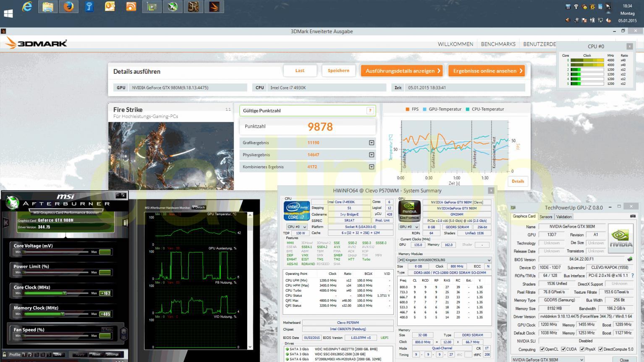Detach the Afterburner Hardware Monitor
The image size is (644, 362).
pos(199,208)
